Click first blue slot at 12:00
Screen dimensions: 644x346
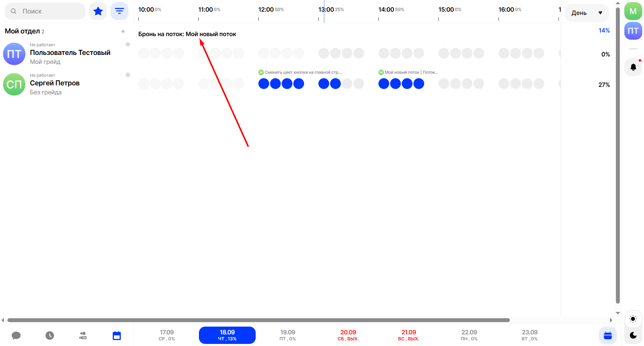(x=263, y=84)
